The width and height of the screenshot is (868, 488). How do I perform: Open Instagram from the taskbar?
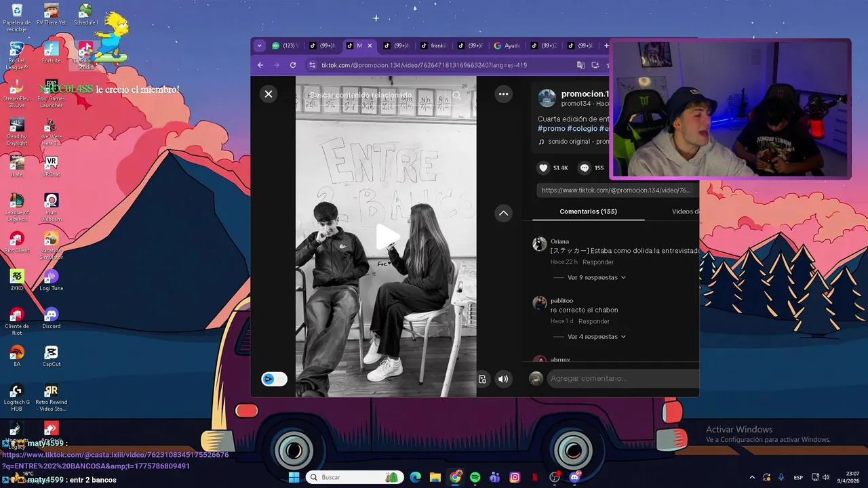click(x=515, y=477)
